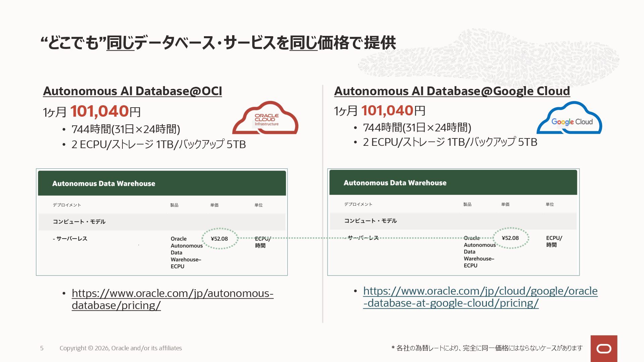The height and width of the screenshot is (362, 644).
Task: Click the Autonomous AI Database@Google Cloud heading
Action: [x=452, y=91]
